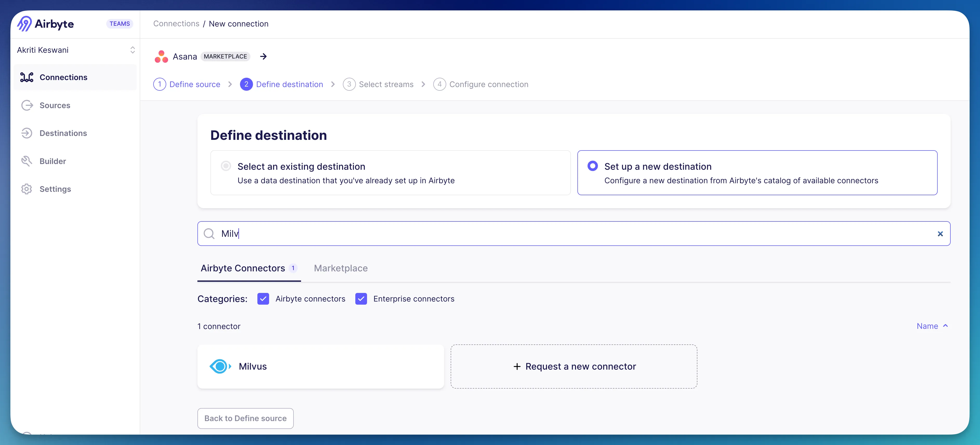Image resolution: width=980 pixels, height=445 pixels.
Task: Choose Select an existing destination radio
Action: click(226, 166)
